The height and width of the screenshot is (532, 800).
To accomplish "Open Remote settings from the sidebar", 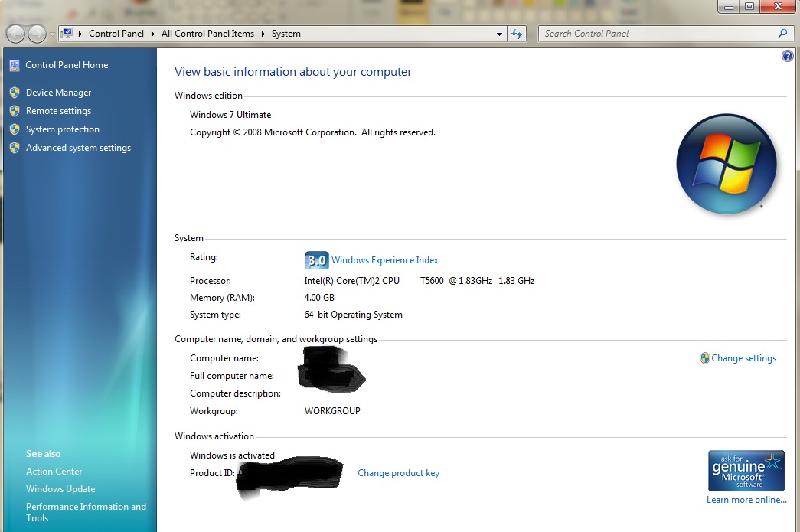I will 59,111.
